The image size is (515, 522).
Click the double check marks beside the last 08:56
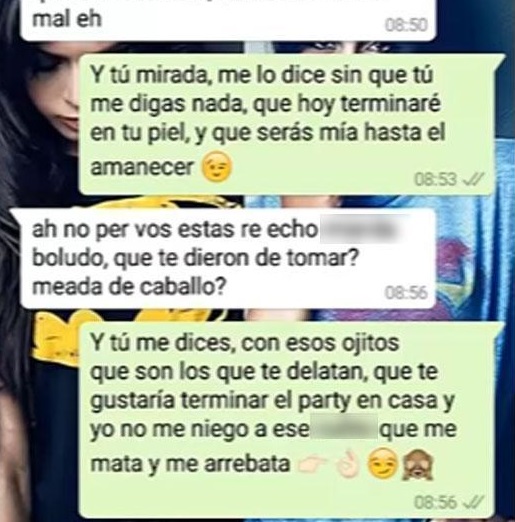475,502
